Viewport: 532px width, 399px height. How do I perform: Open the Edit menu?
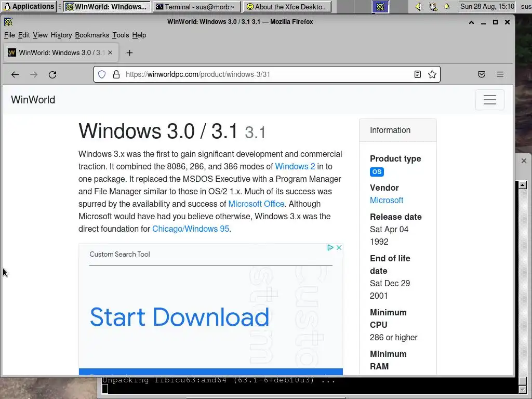[x=24, y=35]
